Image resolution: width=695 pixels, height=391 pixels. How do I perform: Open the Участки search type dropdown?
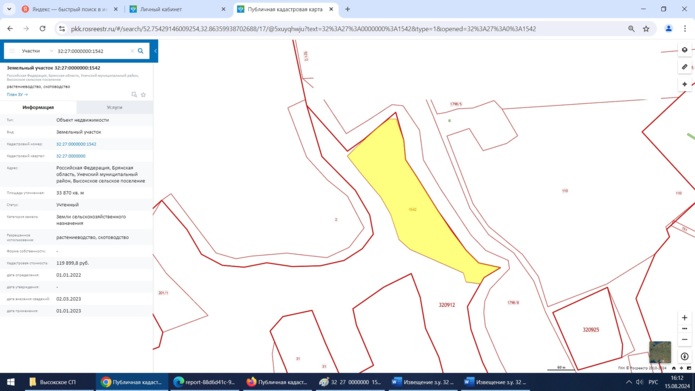38,51
